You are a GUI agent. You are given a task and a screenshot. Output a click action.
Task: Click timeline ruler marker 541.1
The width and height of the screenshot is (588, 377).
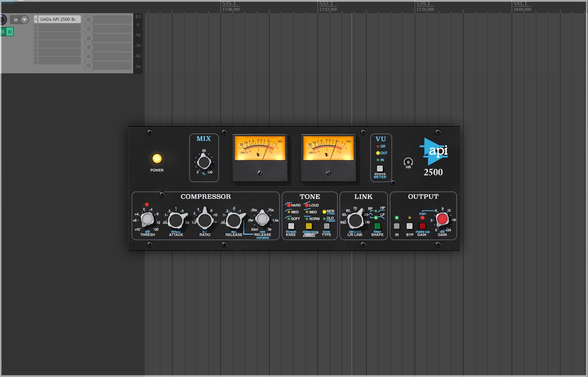(x=520, y=4)
